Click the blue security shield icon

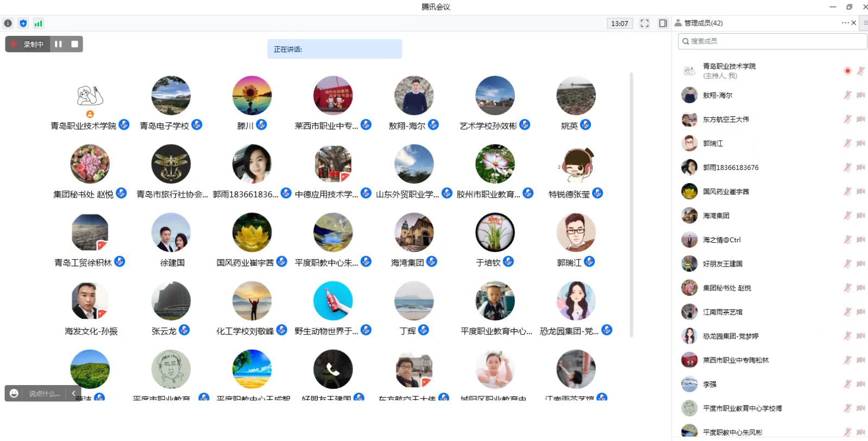pyautogui.click(x=23, y=23)
